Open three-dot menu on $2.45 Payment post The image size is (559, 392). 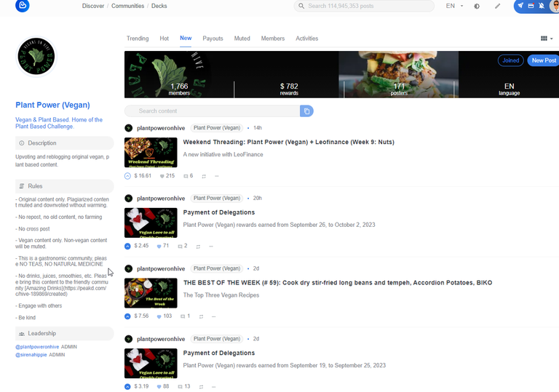click(x=211, y=247)
